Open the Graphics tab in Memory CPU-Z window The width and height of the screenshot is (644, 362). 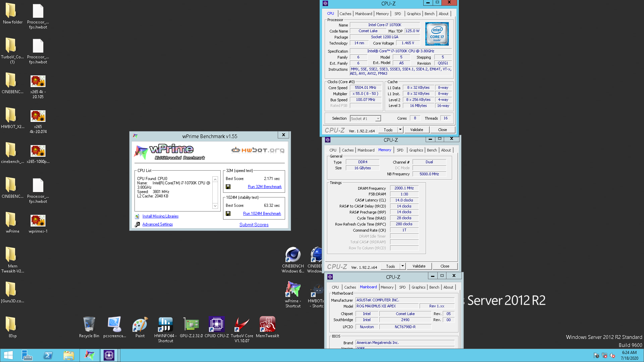click(416, 150)
